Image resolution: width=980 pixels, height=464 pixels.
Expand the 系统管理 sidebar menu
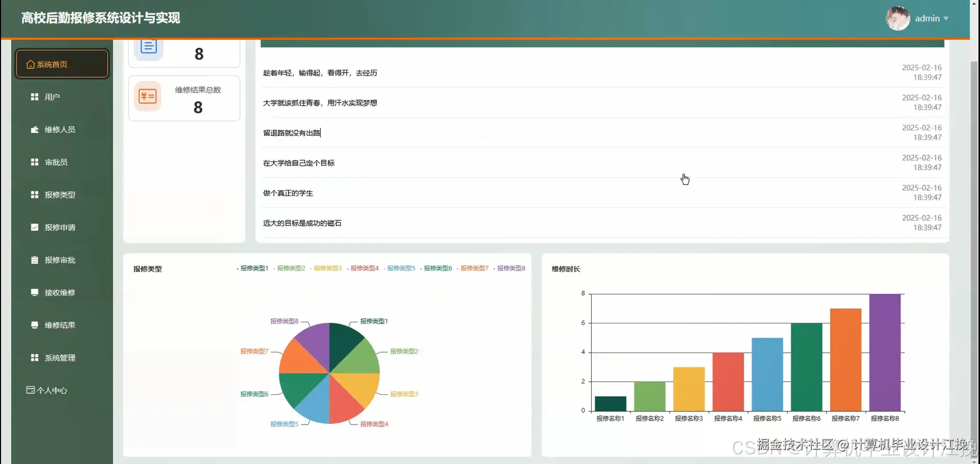click(62, 358)
